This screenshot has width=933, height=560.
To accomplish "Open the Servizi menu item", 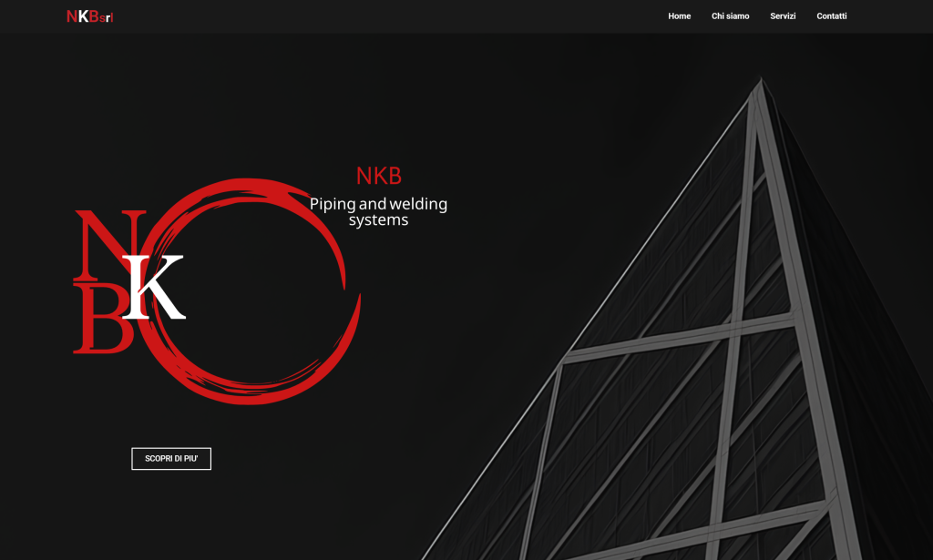I will (783, 16).
